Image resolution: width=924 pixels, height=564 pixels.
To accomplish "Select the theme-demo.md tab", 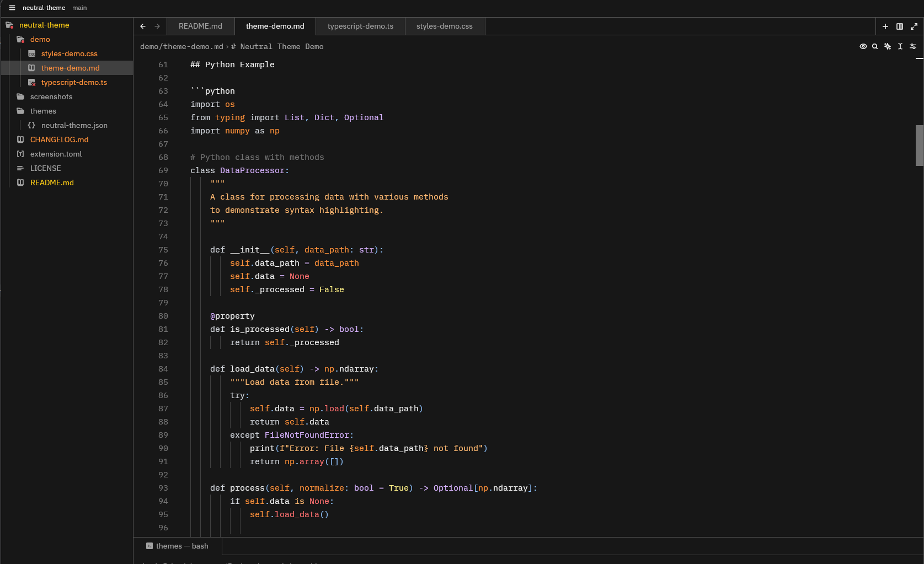I will (x=275, y=26).
